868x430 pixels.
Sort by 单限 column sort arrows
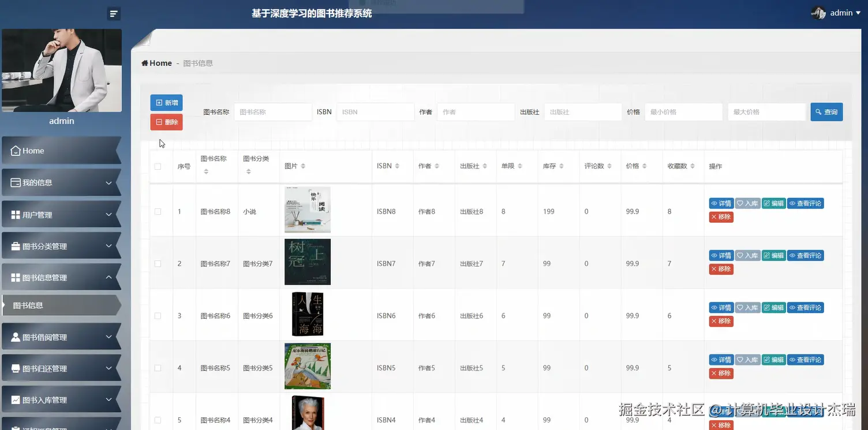(520, 166)
